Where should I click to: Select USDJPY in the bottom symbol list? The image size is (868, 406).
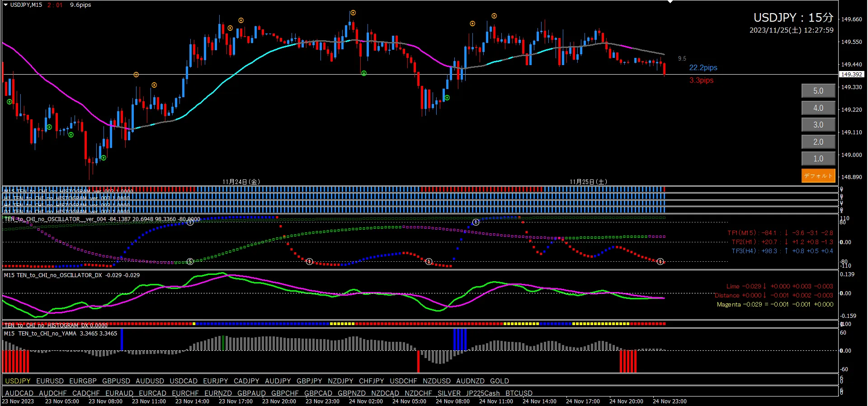18,381
